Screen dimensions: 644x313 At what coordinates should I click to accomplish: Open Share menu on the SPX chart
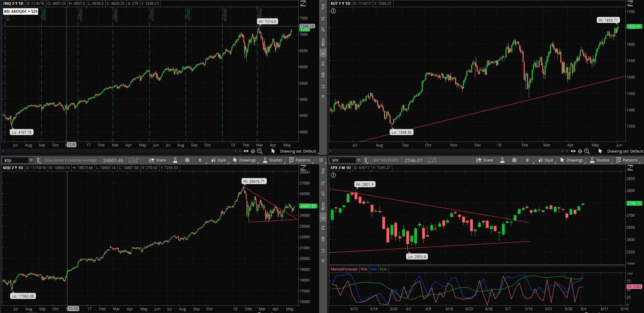click(485, 160)
